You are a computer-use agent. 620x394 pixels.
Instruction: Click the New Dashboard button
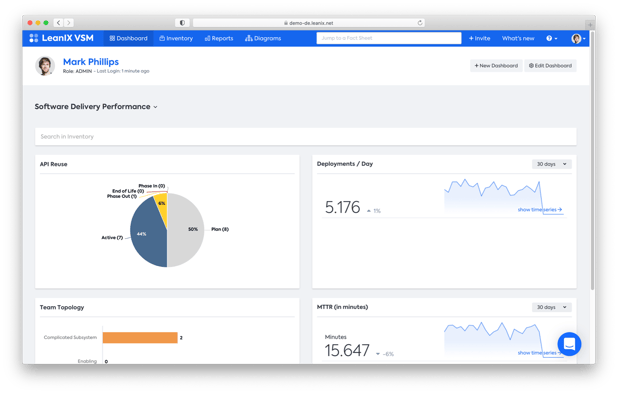tap(496, 66)
